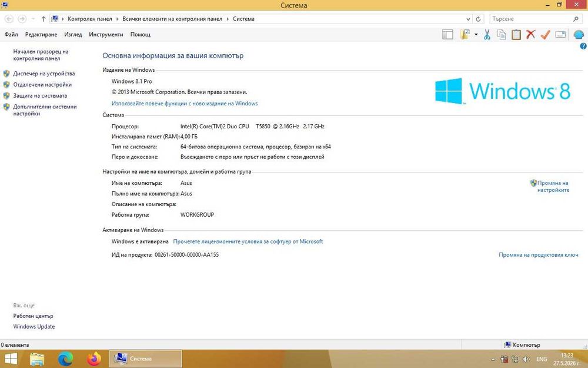This screenshot has height=368, width=588.
Task: Click shield icon beside Допълнителни системни настройки
Action: 6,107
